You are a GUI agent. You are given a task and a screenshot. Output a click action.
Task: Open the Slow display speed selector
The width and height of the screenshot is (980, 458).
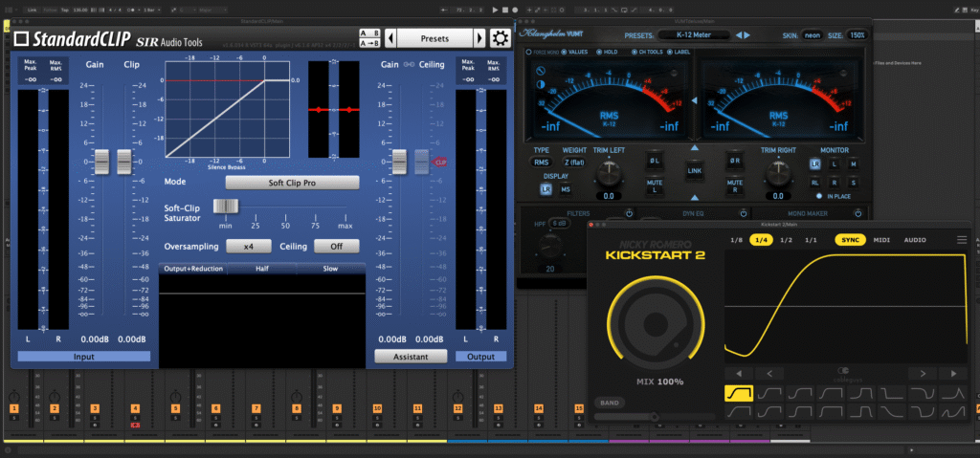330,269
